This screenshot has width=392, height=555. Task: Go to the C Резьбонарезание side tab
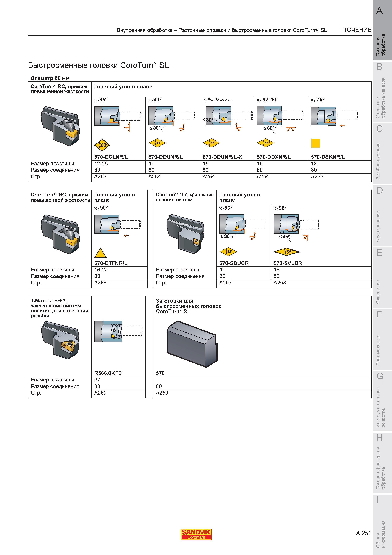pyautogui.click(x=382, y=153)
